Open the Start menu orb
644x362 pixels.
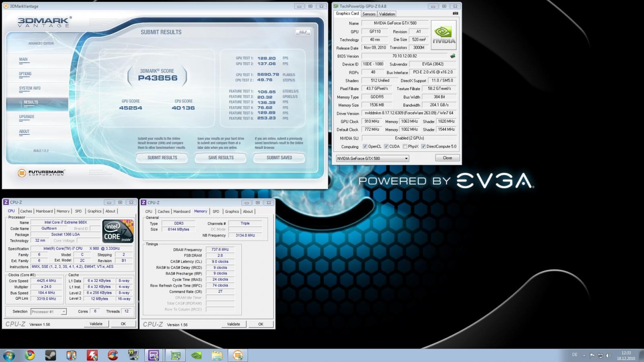(x=9, y=356)
